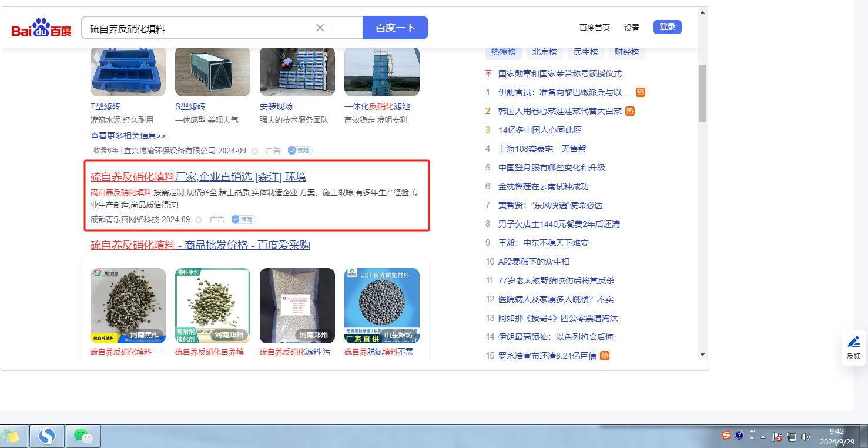
Task: Open the 硫自养反硝化填料厂家,企业直销选 result title
Action: tap(199, 177)
